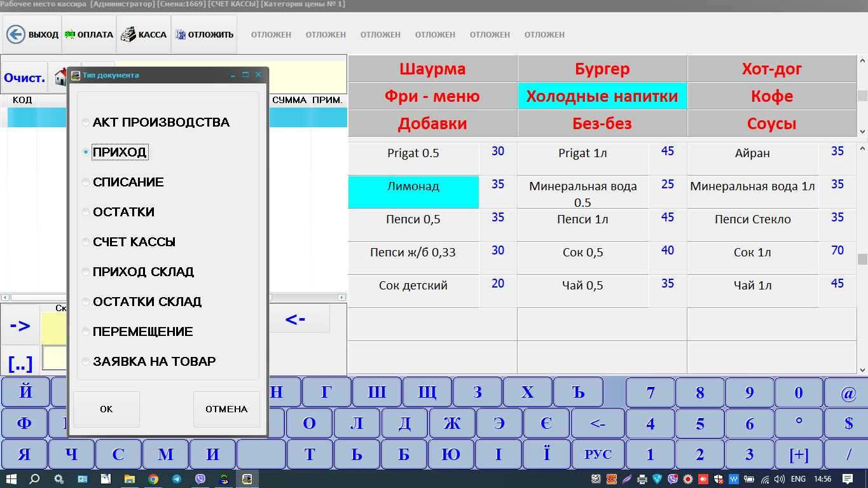
Task: Switch to the Соусы category
Action: [772, 123]
